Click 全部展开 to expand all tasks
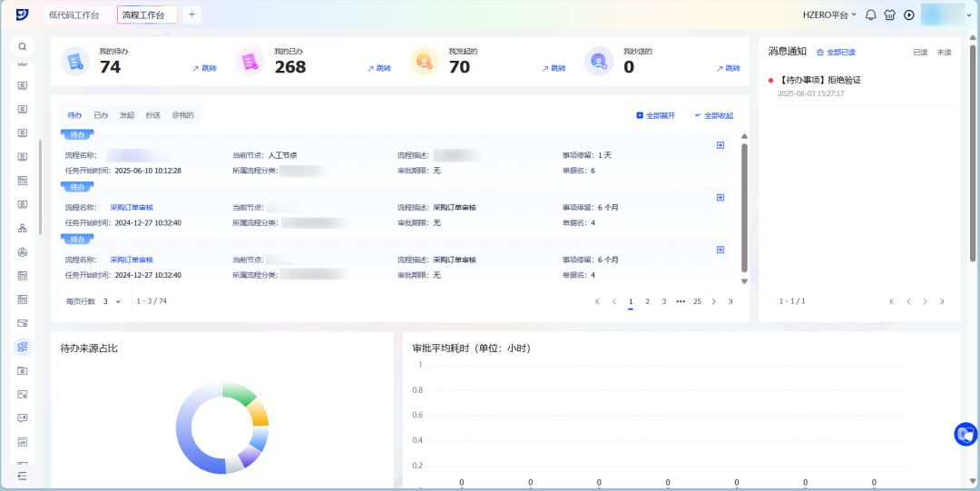The image size is (980, 491). [x=655, y=115]
